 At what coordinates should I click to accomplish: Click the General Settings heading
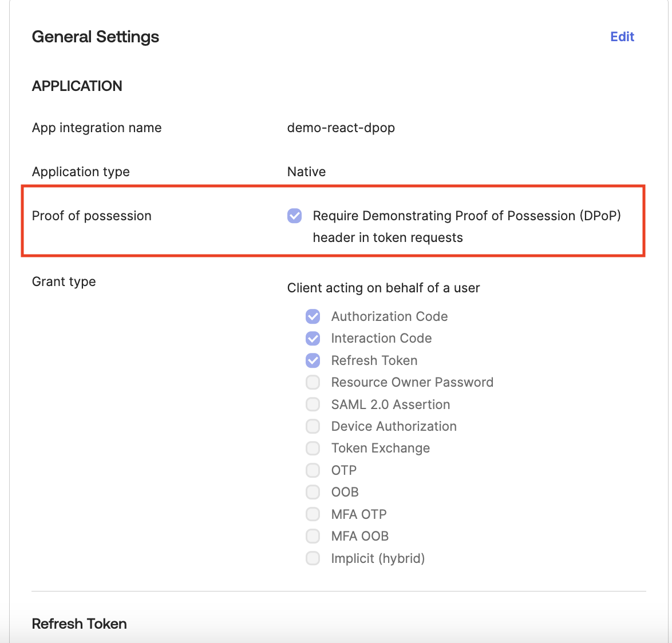[x=96, y=37]
